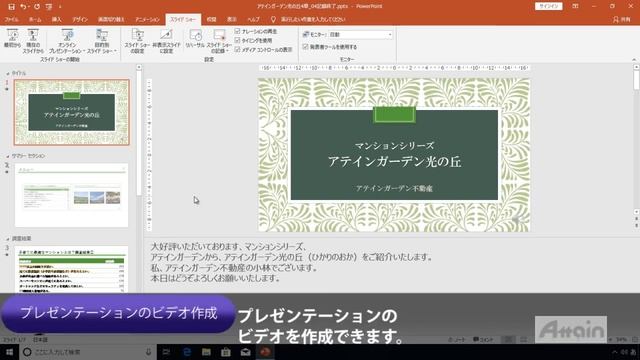Image resolution: width=640 pixels, height=360 pixels.
Task: Click the マンションシリーズ text on the slide
Action: pyautogui.click(x=394, y=145)
